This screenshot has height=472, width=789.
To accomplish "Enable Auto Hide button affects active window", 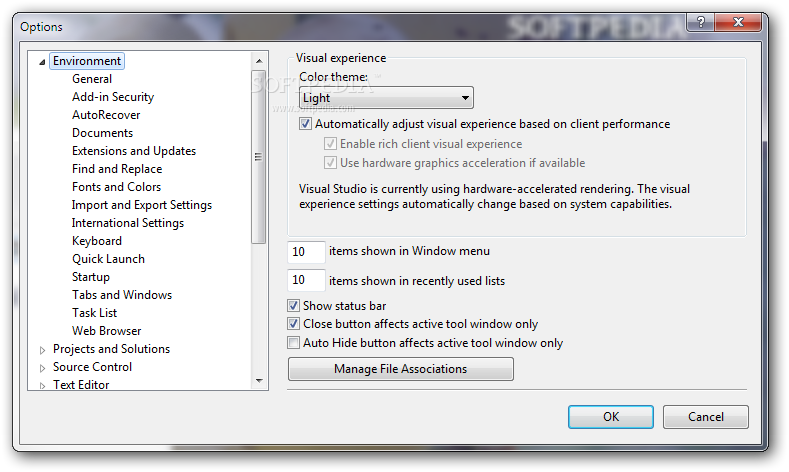I will click(293, 343).
